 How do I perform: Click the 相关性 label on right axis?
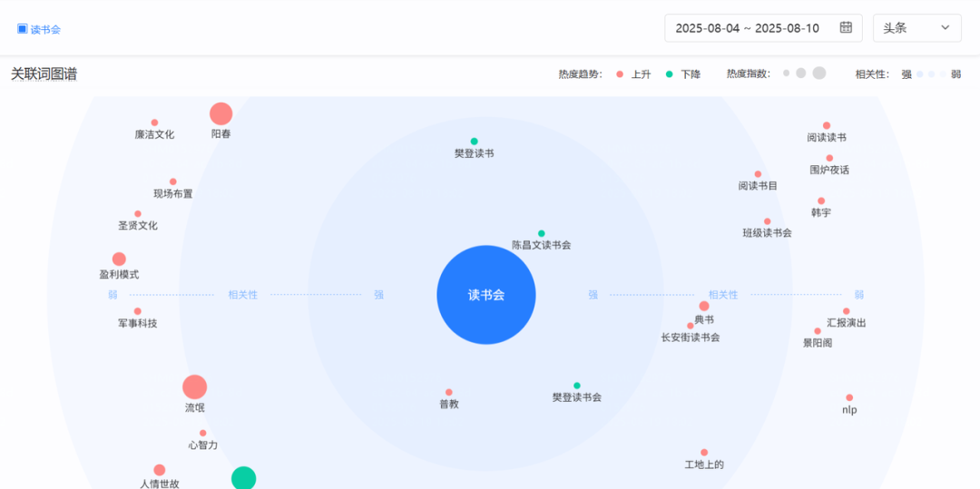tap(723, 295)
